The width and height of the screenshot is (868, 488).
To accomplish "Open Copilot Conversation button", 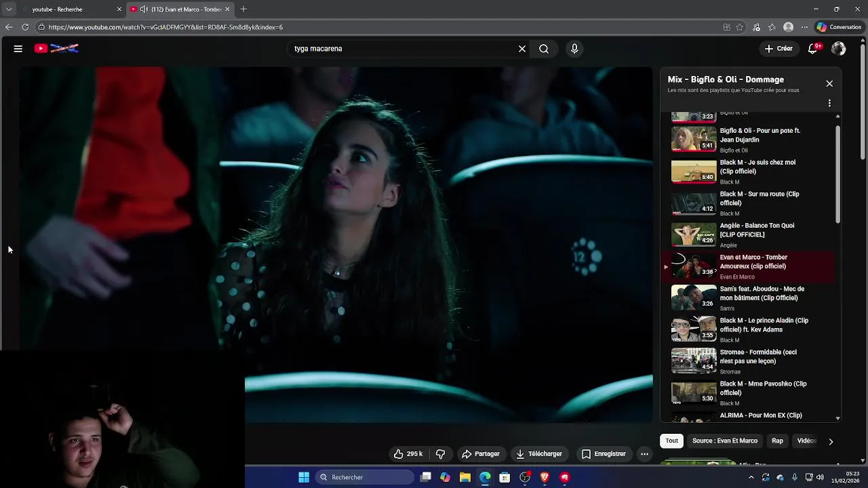I will (x=839, y=27).
